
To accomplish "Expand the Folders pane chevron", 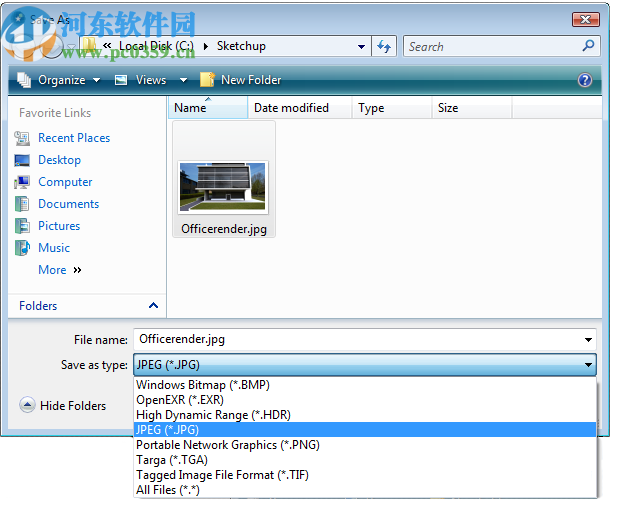I will (x=153, y=306).
